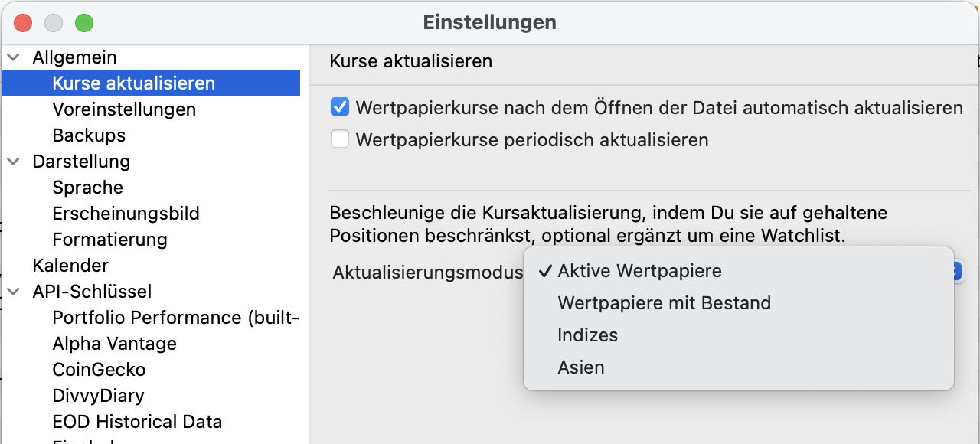Select Wertpapiere mit Bestand option
Image resolution: width=980 pixels, height=444 pixels.
[x=664, y=303]
